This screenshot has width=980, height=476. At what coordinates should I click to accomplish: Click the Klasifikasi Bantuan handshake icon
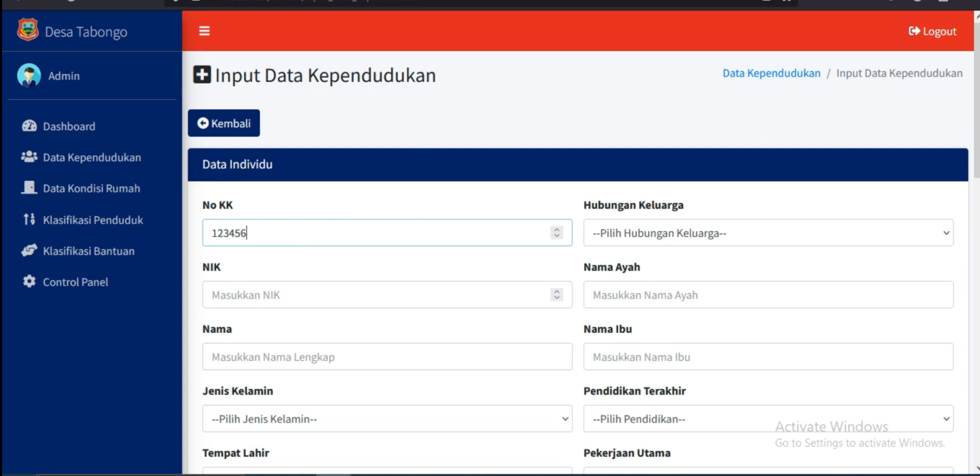point(29,250)
